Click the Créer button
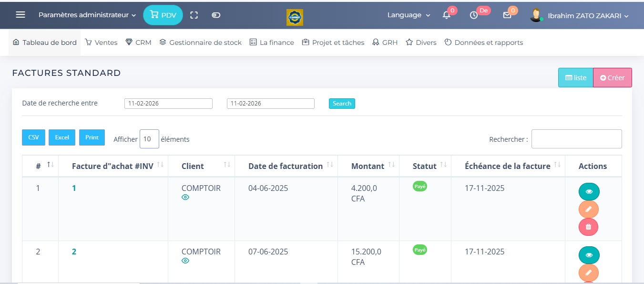Image resolution: width=644 pixels, height=284 pixels. pos(612,78)
